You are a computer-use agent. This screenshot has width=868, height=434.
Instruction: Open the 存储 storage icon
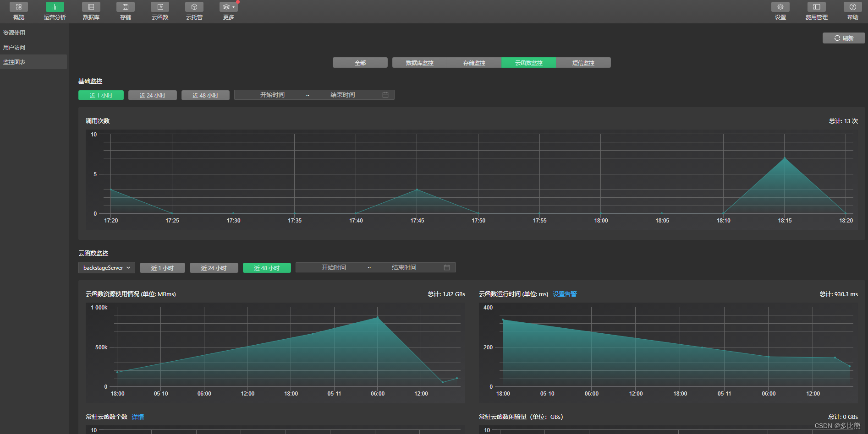pyautogui.click(x=126, y=7)
